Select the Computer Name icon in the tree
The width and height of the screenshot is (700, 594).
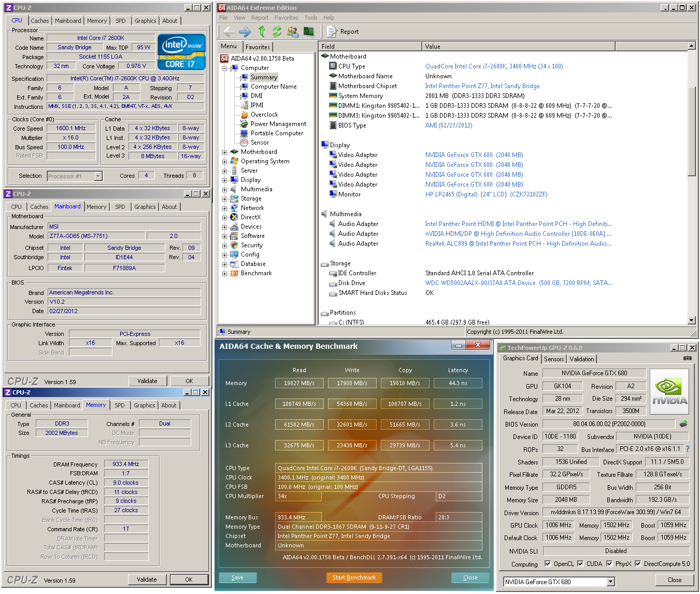point(244,87)
